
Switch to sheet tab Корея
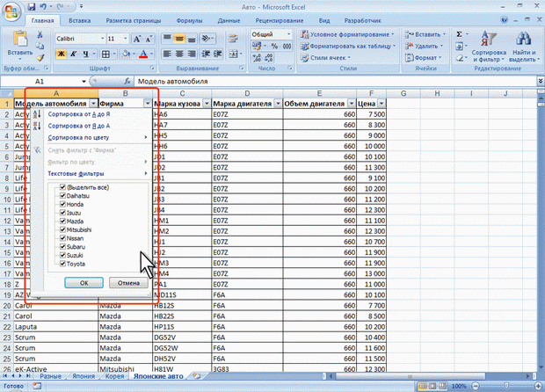(114, 376)
